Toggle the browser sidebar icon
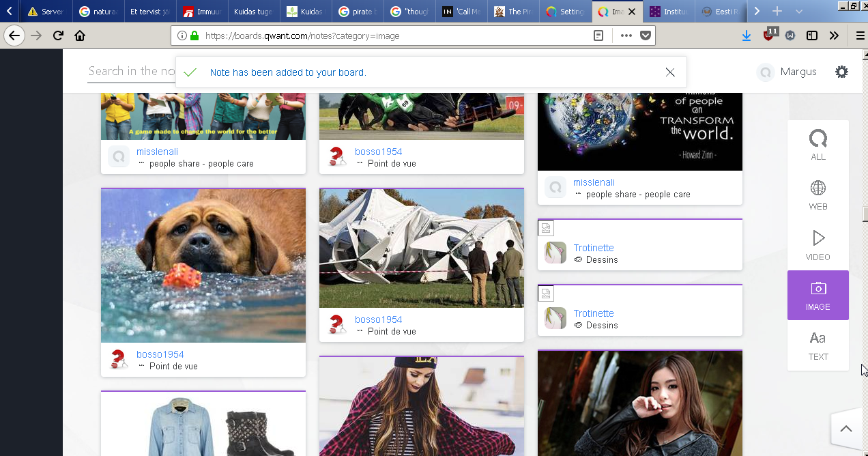The width and height of the screenshot is (868, 456). [812, 35]
